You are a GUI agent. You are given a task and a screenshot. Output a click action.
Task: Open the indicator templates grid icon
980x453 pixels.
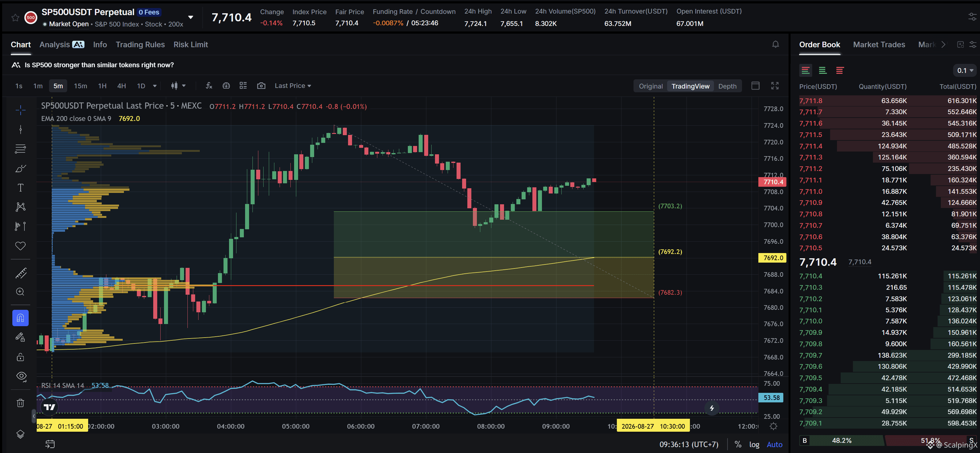[243, 86]
